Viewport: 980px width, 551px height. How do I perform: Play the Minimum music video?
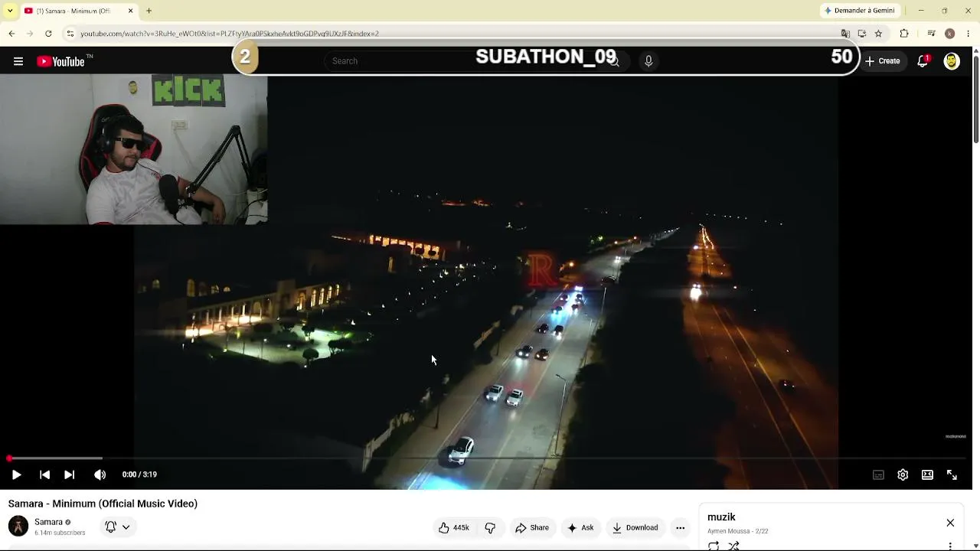click(16, 474)
